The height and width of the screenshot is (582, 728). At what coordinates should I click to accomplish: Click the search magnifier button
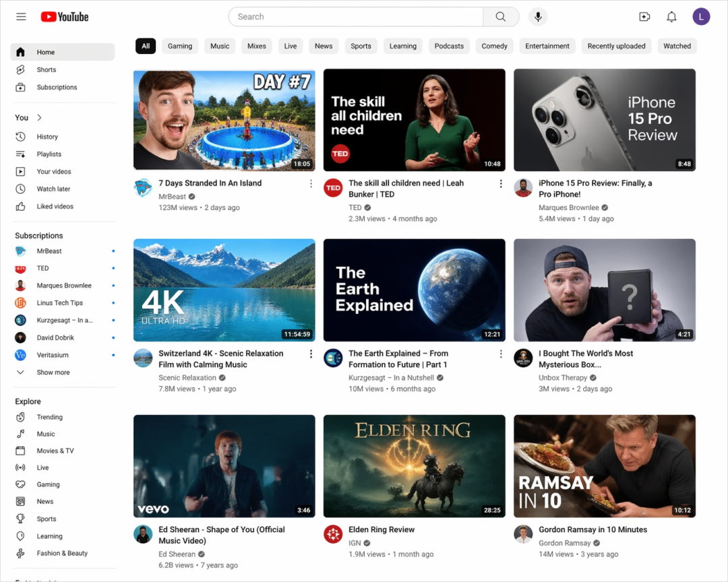coord(501,17)
